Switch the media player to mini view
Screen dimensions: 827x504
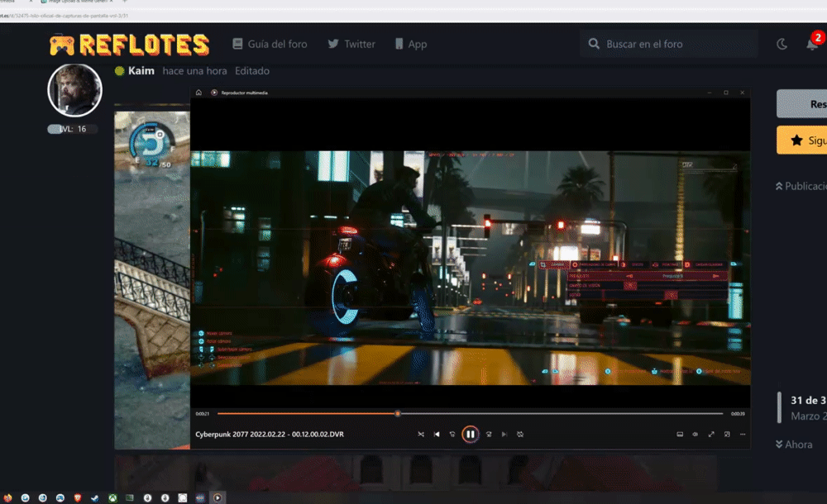pyautogui.click(x=727, y=435)
